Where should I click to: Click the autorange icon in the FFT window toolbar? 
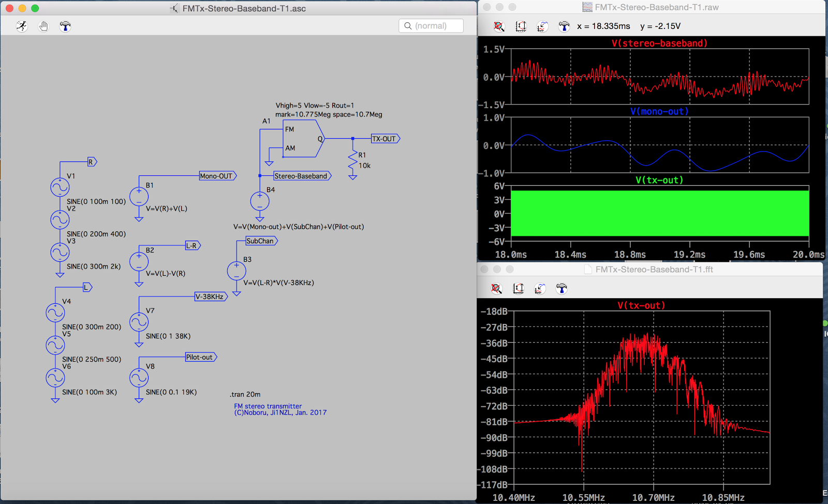tap(519, 289)
